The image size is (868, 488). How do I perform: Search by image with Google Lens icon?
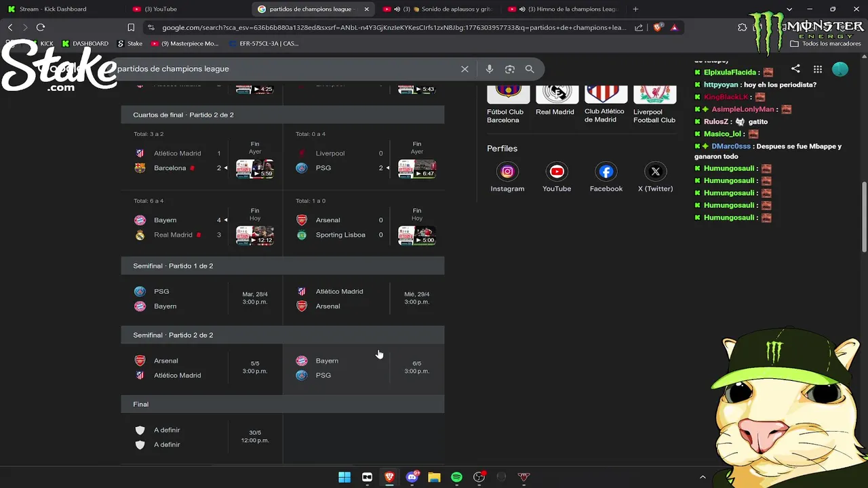pyautogui.click(x=510, y=69)
